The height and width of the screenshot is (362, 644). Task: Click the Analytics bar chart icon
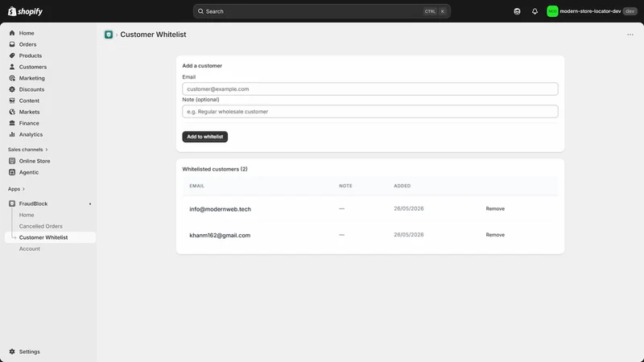[12, 134]
